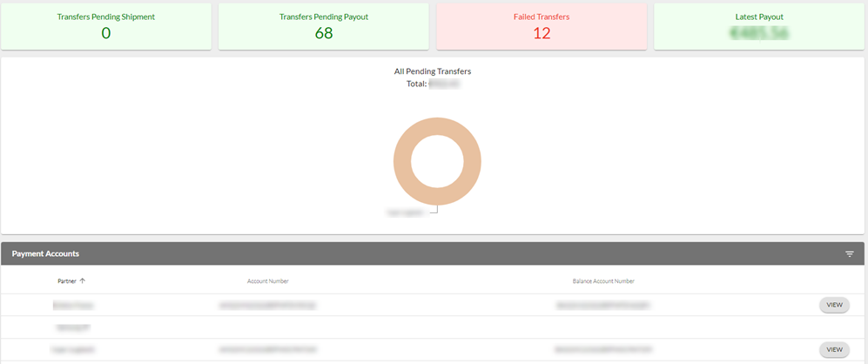Click the first row's account number

[x=267, y=306]
